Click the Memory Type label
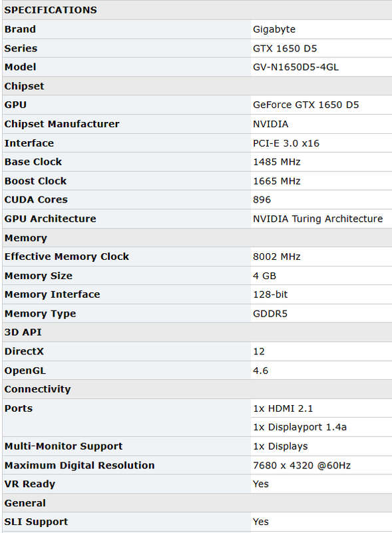392x533 pixels. [40, 313]
